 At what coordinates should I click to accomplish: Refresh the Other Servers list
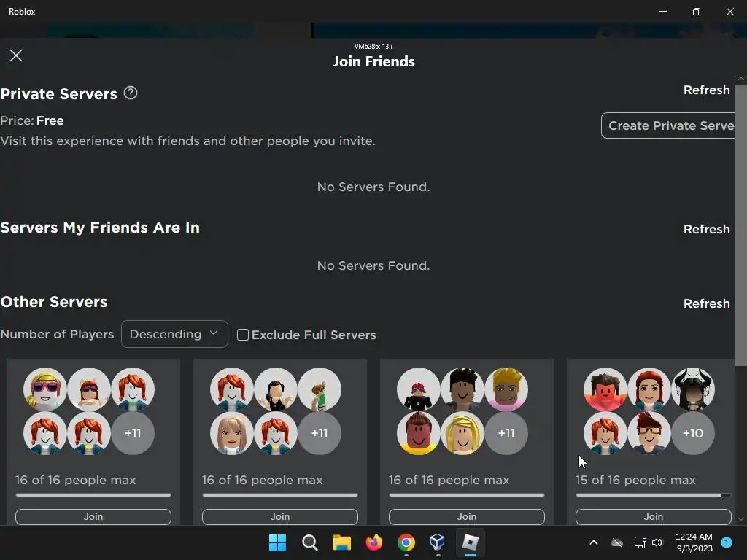coord(706,303)
